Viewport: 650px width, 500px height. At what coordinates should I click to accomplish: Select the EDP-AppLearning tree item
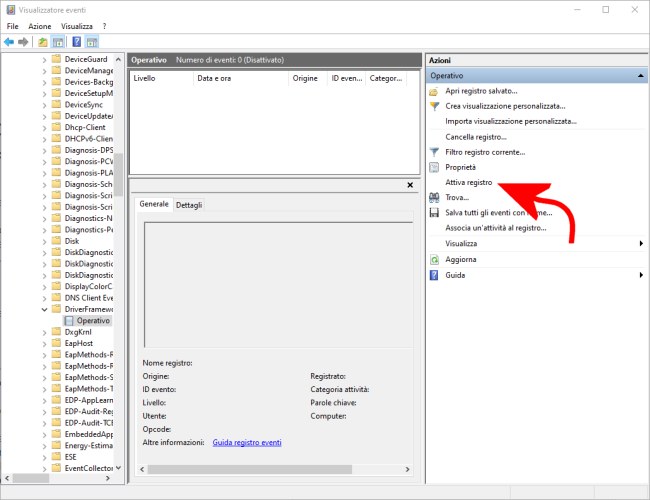click(89, 400)
